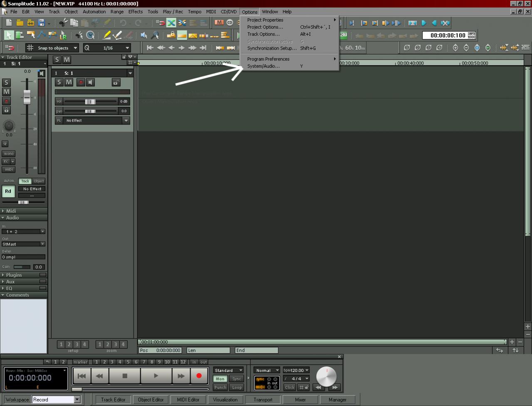Enable Mon monitoring in transport panel

[x=220, y=379]
